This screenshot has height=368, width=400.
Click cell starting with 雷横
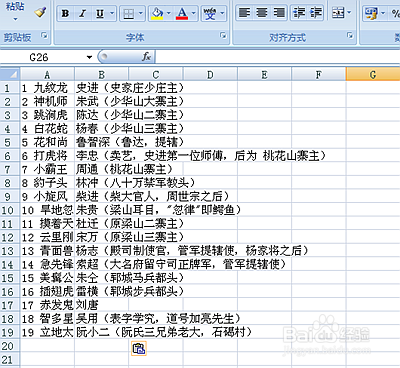pyautogui.click(x=101, y=291)
